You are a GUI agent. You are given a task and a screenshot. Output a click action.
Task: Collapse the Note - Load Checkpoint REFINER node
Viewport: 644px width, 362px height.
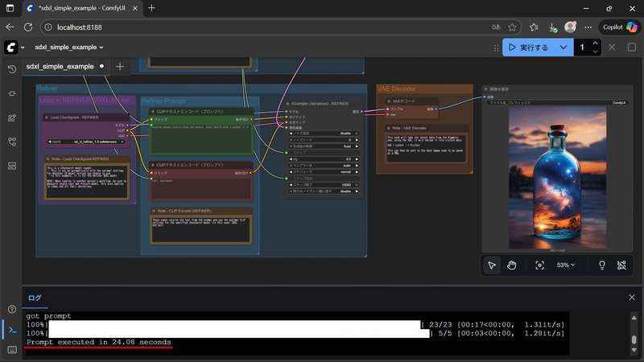point(48,158)
